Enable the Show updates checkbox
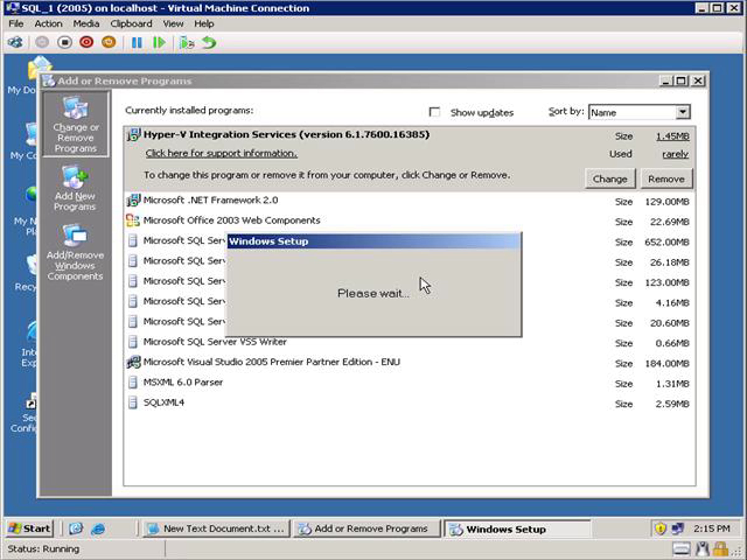 pyautogui.click(x=434, y=112)
